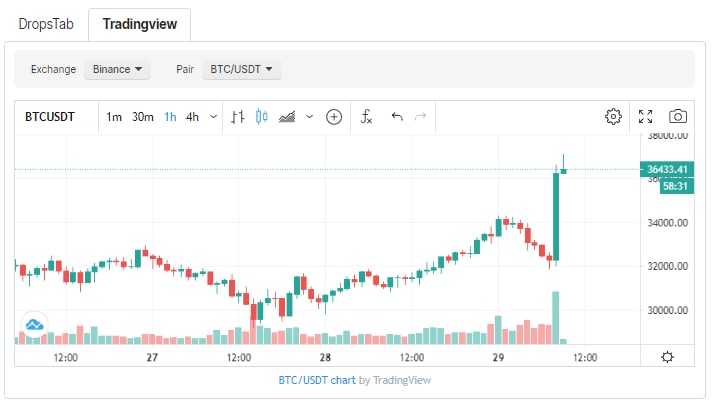Take a chart snapshot with camera icon
The image size is (714, 404).
pos(678,117)
